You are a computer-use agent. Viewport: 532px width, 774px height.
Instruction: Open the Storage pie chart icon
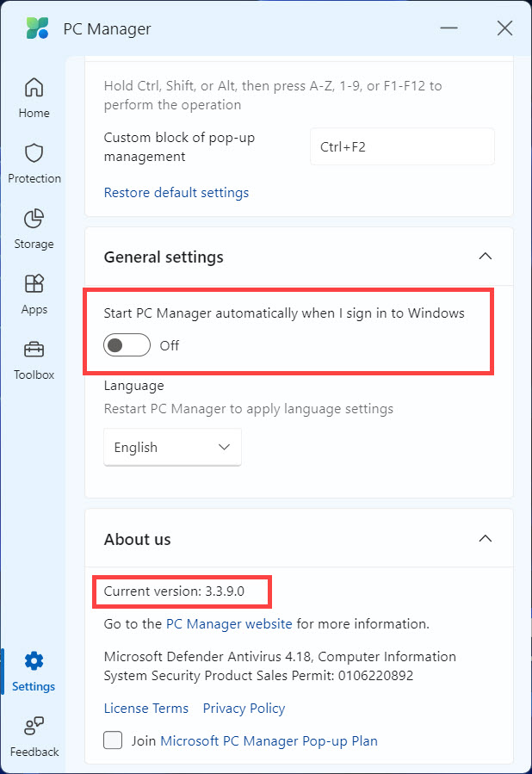coord(34,219)
